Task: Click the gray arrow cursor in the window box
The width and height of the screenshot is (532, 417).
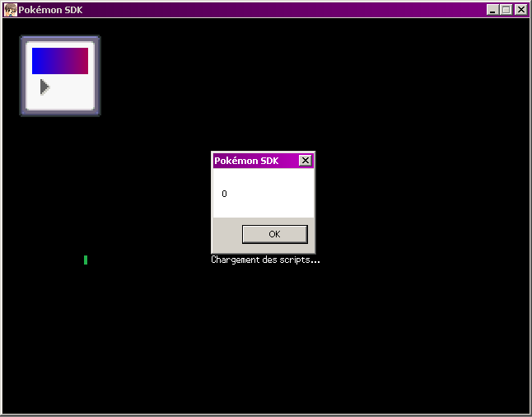Action: [x=44, y=87]
